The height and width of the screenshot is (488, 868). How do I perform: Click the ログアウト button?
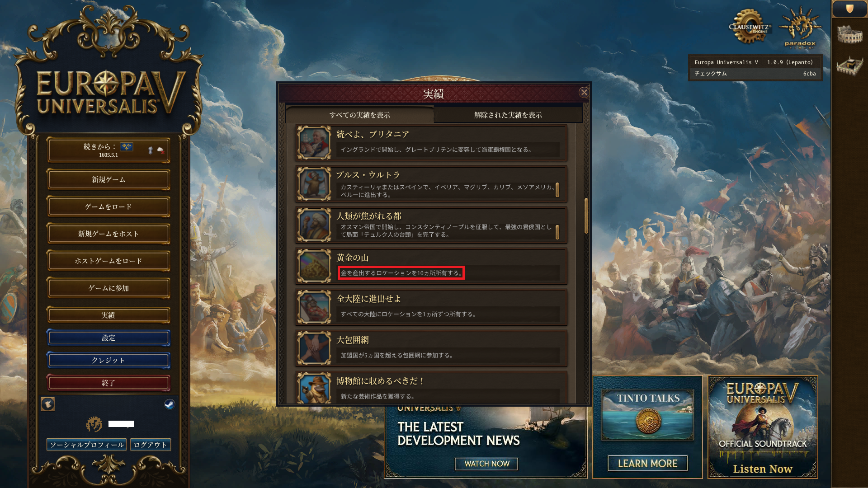150,445
